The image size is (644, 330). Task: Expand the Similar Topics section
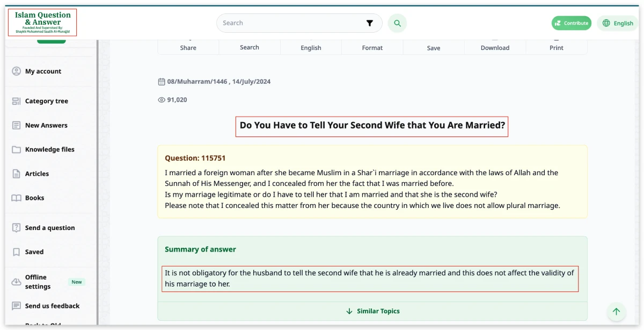[x=372, y=311]
